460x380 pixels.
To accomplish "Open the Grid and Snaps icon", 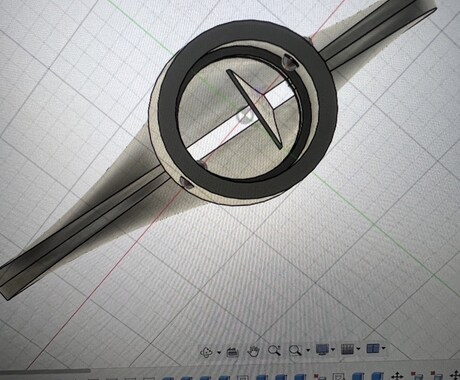I will (x=347, y=349).
